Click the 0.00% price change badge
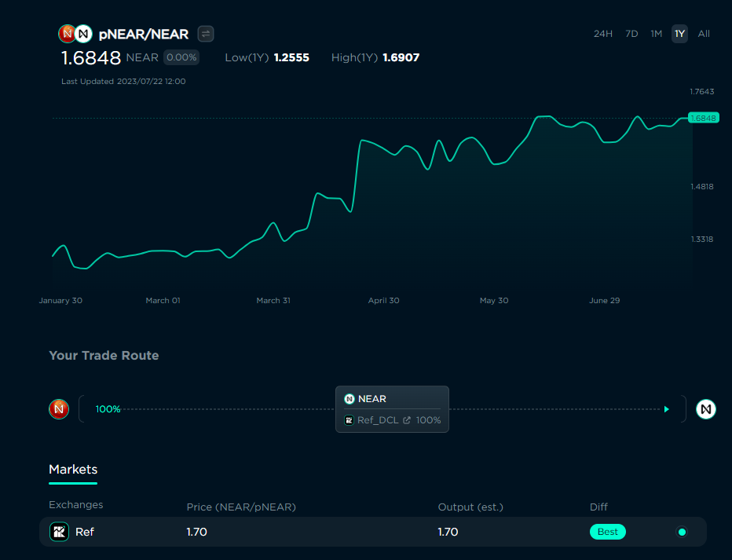This screenshot has height=560, width=732. pyautogui.click(x=181, y=57)
